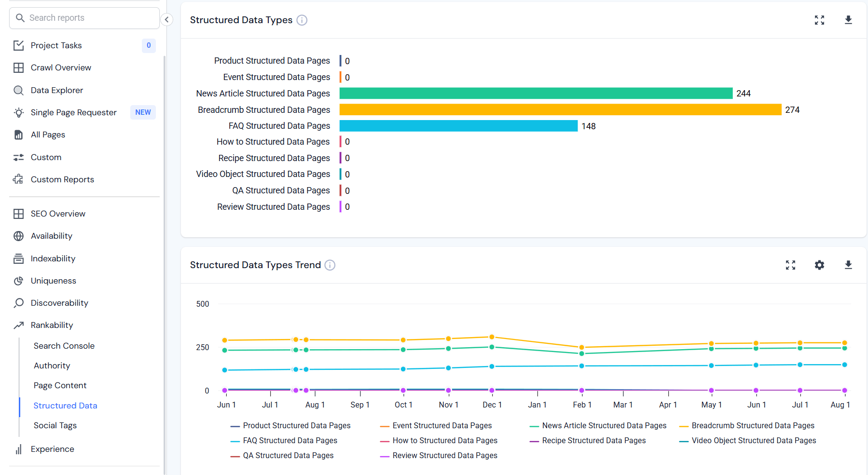
Task: Click the Project Tasks count badge
Action: tap(149, 45)
